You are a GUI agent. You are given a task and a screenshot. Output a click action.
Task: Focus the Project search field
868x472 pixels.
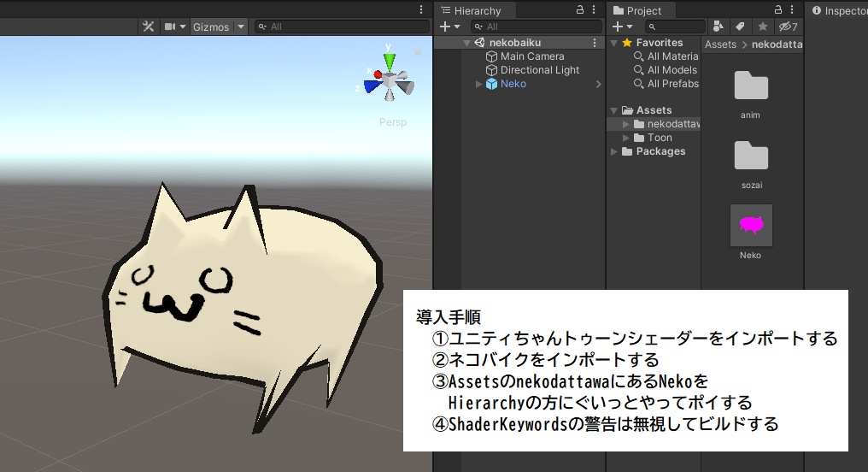tap(674, 27)
